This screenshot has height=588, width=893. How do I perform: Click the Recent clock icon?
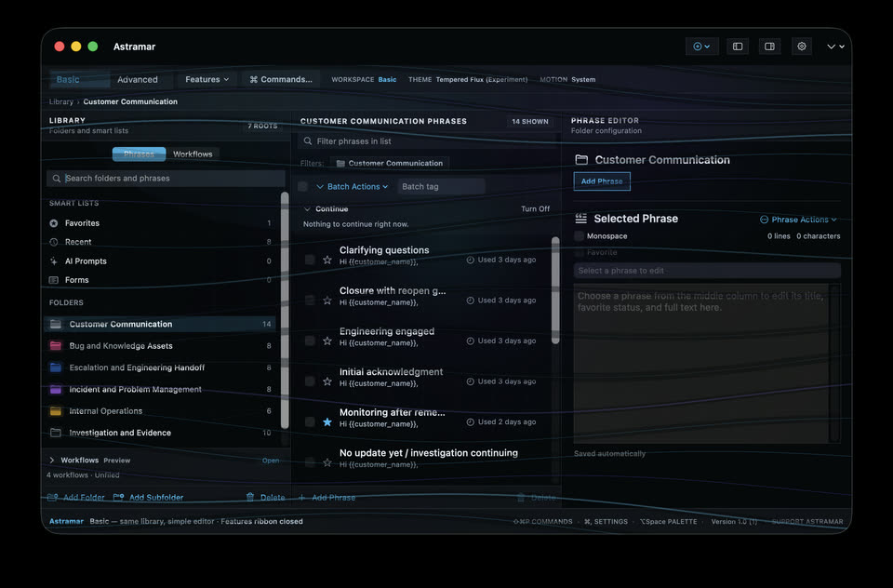pos(54,242)
